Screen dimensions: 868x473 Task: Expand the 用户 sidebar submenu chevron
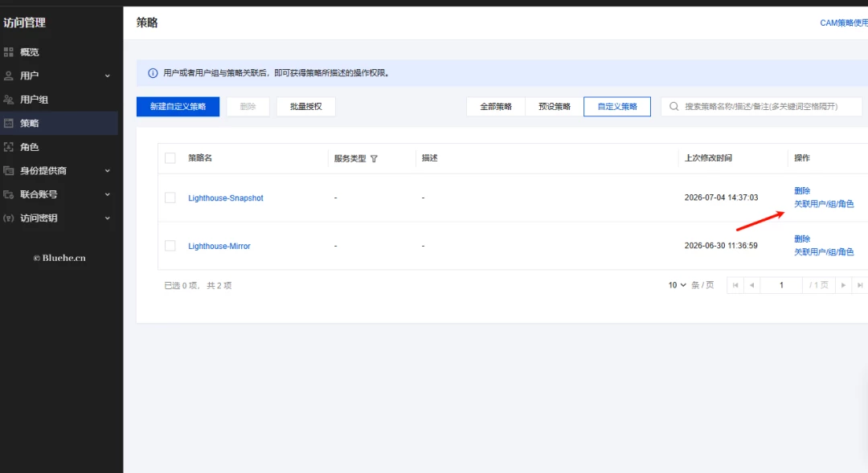[x=108, y=75]
